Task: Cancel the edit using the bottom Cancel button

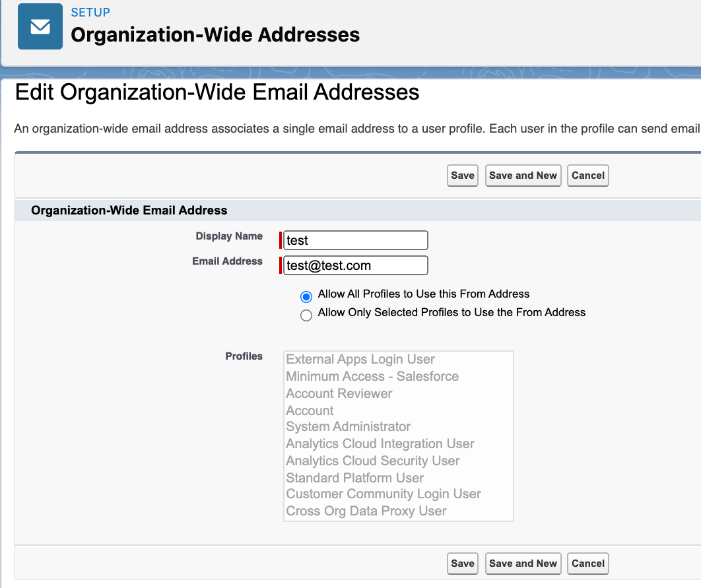Action: pyautogui.click(x=587, y=564)
